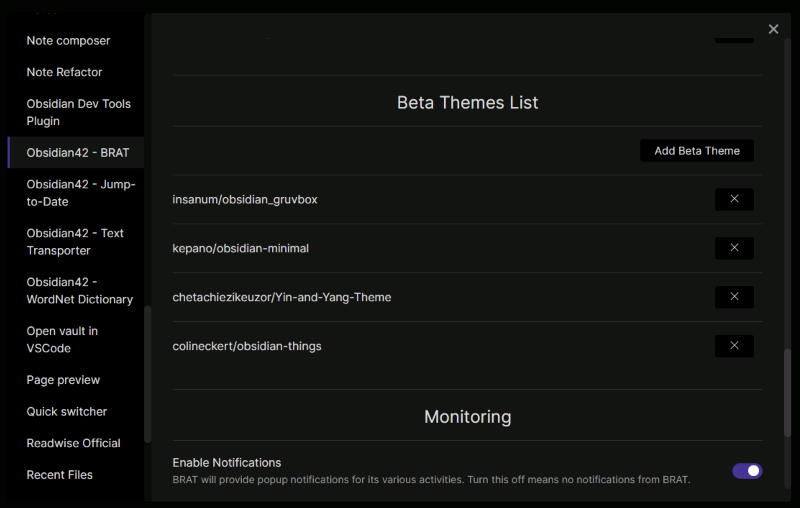Toggle Enable Notifications switch
Viewport: 800px width, 508px height.
pyautogui.click(x=747, y=471)
